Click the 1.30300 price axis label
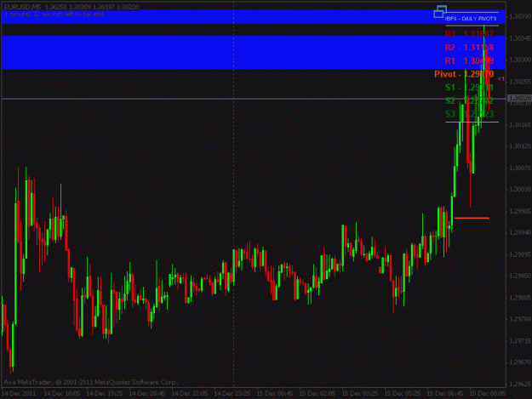The image size is (532, 399). [520, 60]
